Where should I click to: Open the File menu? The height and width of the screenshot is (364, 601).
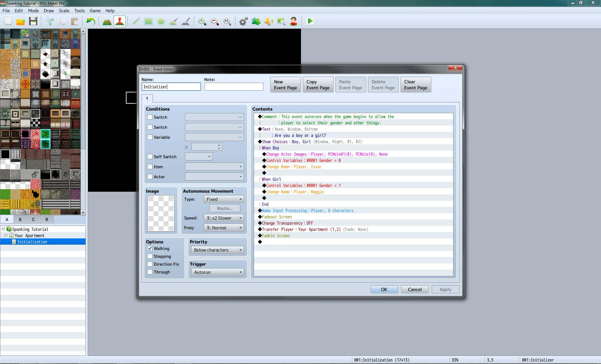coord(6,11)
